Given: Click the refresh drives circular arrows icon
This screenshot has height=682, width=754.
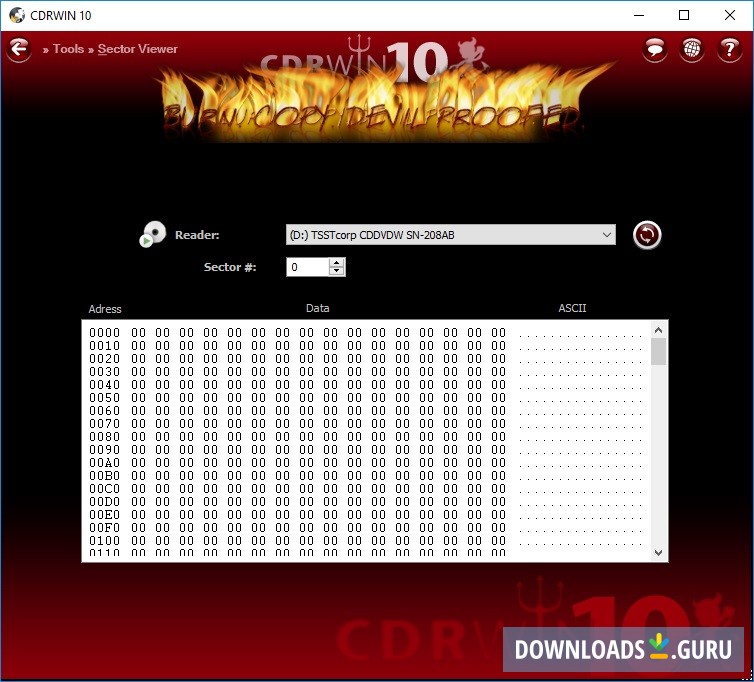Looking at the screenshot, I should (x=647, y=235).
